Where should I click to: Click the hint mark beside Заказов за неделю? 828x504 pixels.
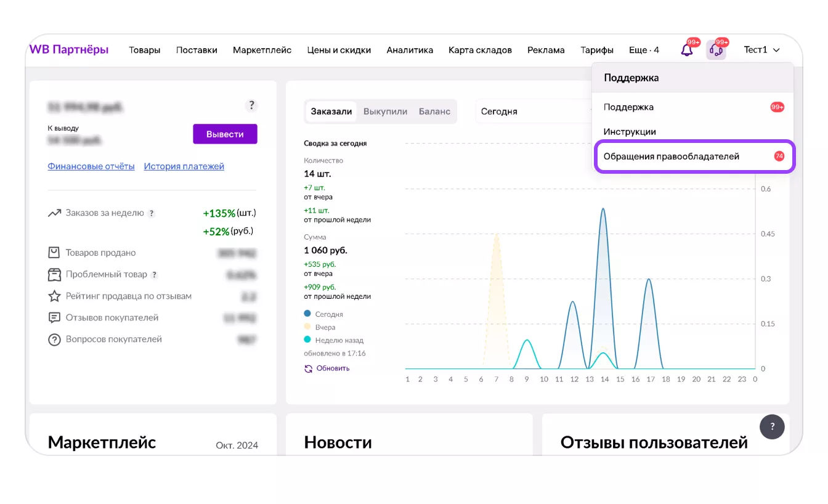pyautogui.click(x=152, y=213)
